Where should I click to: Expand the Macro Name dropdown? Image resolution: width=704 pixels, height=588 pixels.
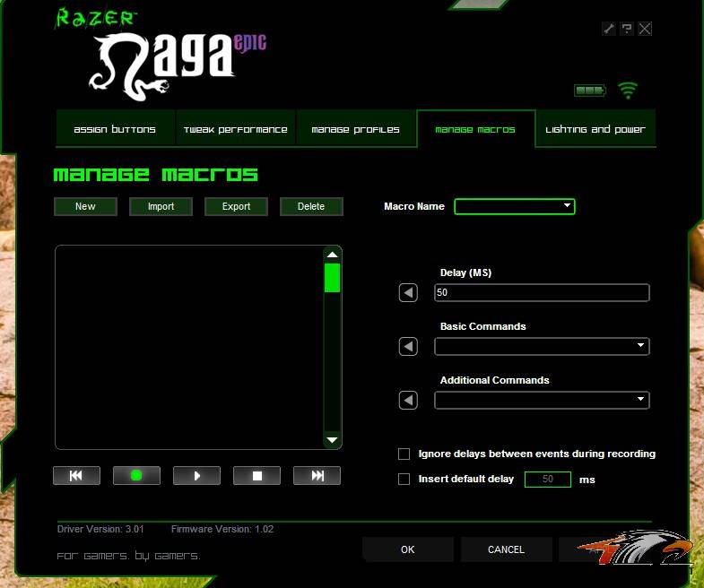pyautogui.click(x=515, y=206)
